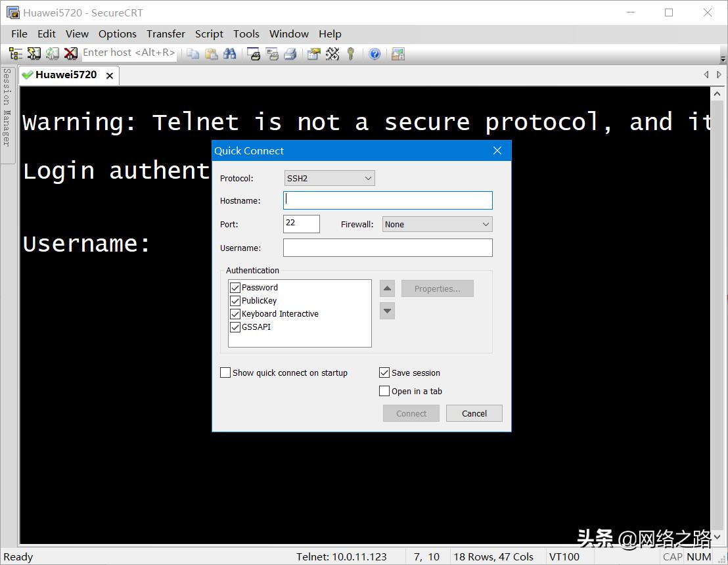Uncheck Keyboard Interactive authentication
The height and width of the screenshot is (565, 728).
[x=235, y=314]
